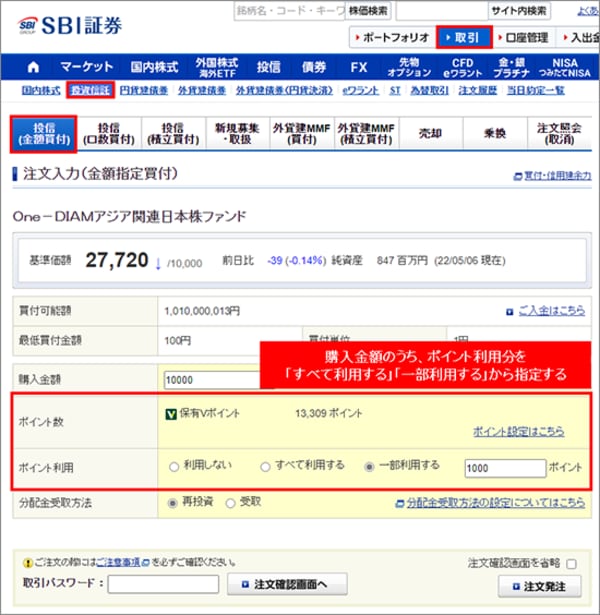Click ポイント設定はこちら link
Image resolution: width=600 pixels, height=615 pixels.
[x=519, y=431]
